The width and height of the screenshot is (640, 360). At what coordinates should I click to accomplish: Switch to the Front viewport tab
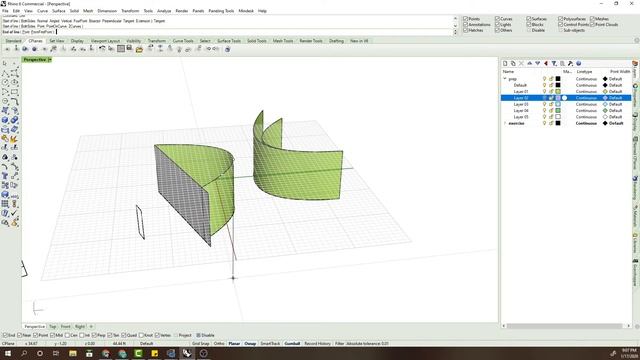[x=66, y=327]
